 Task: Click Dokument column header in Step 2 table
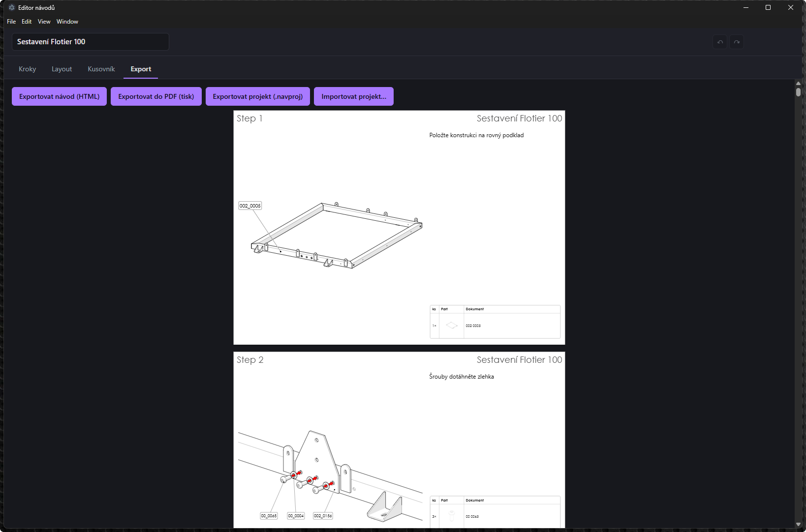475,500
